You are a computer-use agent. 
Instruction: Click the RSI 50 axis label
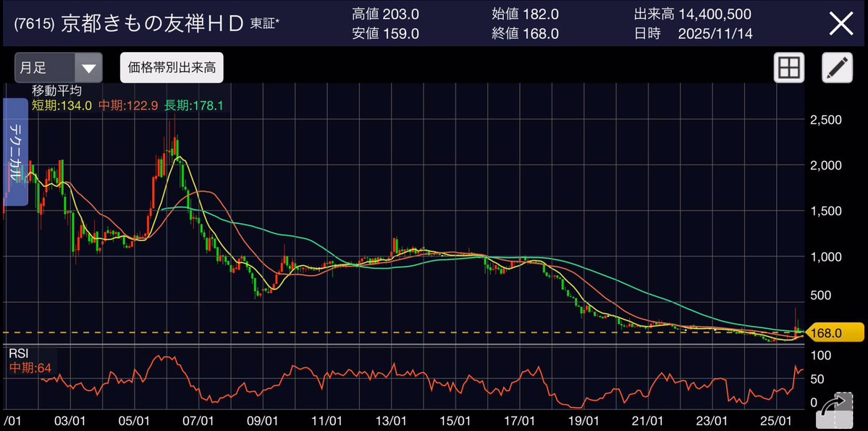tap(817, 380)
